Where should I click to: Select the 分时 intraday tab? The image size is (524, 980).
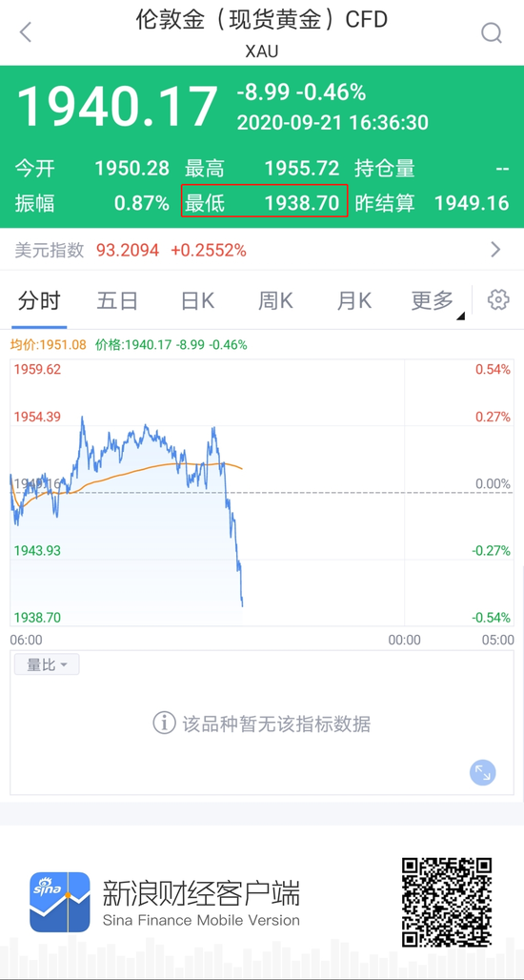39,300
